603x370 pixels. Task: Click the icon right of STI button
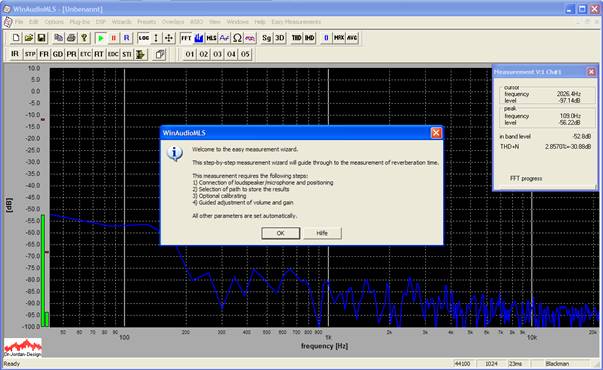tap(140, 54)
